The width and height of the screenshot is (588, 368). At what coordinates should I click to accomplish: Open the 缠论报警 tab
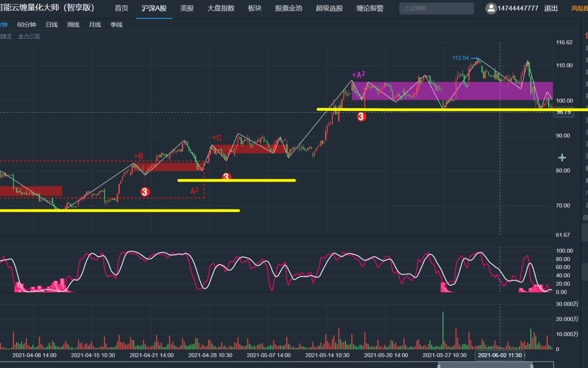point(370,8)
